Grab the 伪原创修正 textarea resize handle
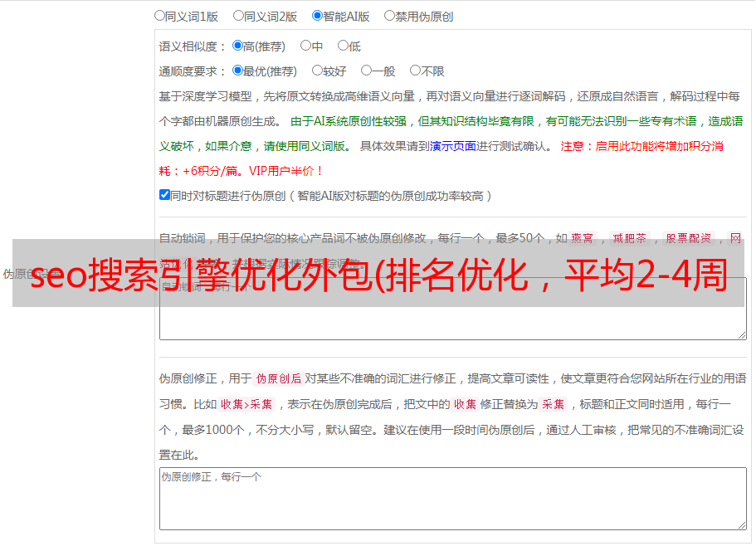Image resolution: width=756 pixels, height=546 pixels. [x=742, y=525]
